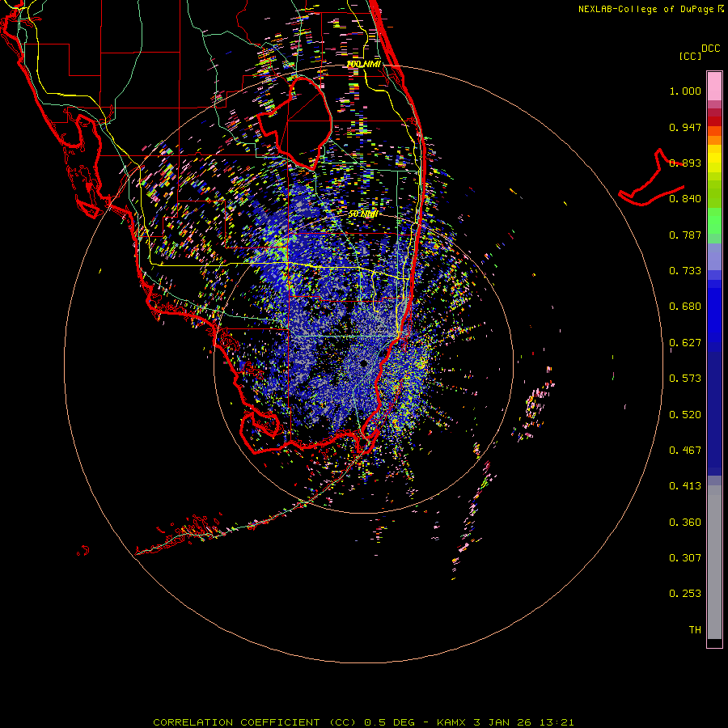Click the DCC label above color scale

tap(710, 49)
